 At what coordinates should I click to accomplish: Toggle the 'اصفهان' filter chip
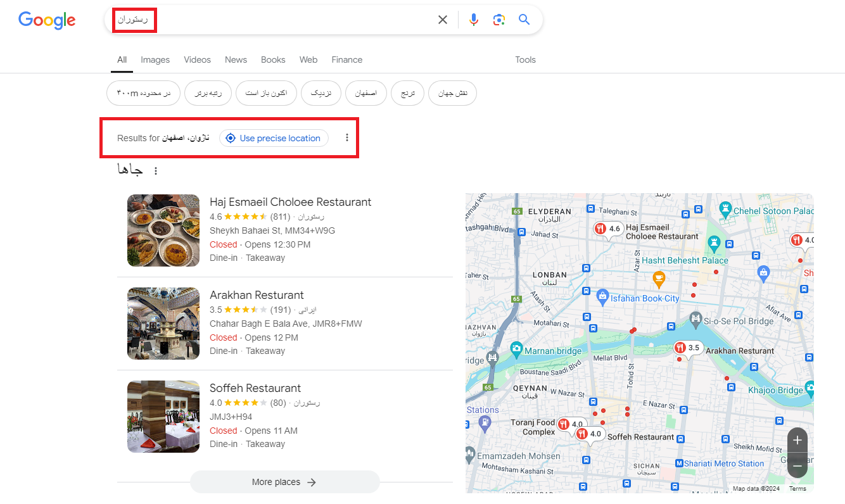tap(366, 93)
